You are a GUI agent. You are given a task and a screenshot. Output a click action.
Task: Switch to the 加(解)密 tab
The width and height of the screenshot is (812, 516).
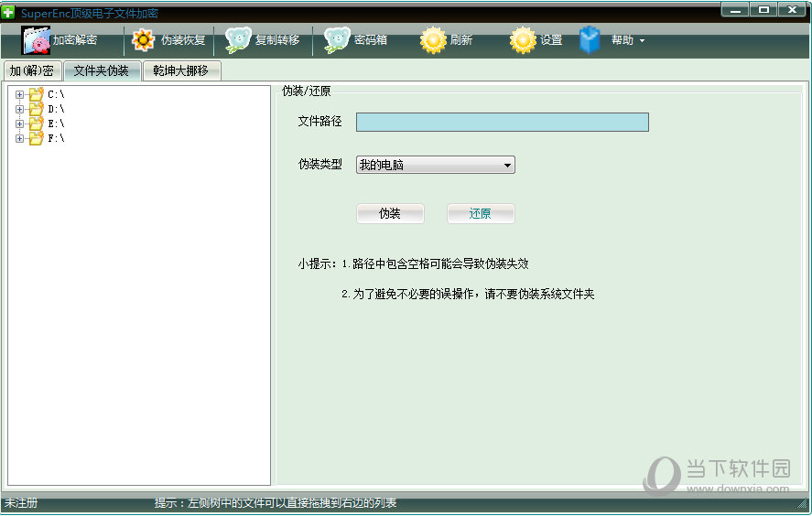click(x=32, y=71)
